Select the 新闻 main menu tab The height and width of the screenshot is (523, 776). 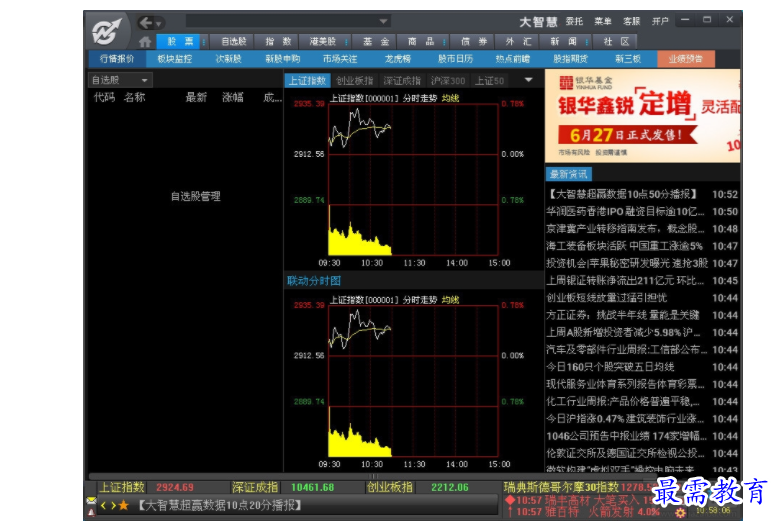click(563, 42)
